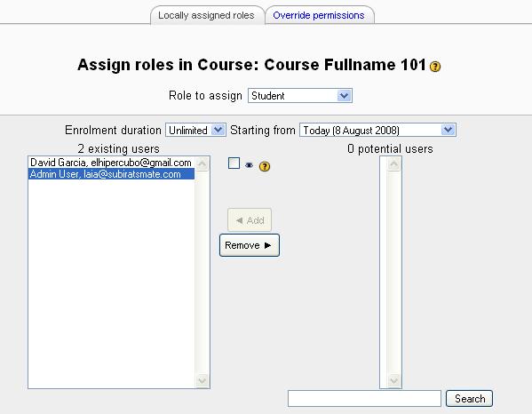Expand the Role to assign dropdown
Viewport: 532px width, 414px height.
click(x=300, y=96)
